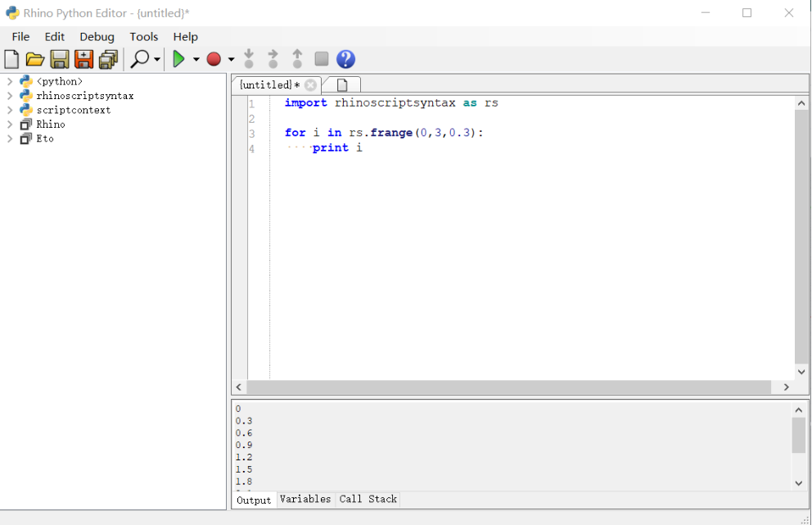Viewport: 812px width, 525px height.
Task: Open the File menu
Action: (x=20, y=37)
